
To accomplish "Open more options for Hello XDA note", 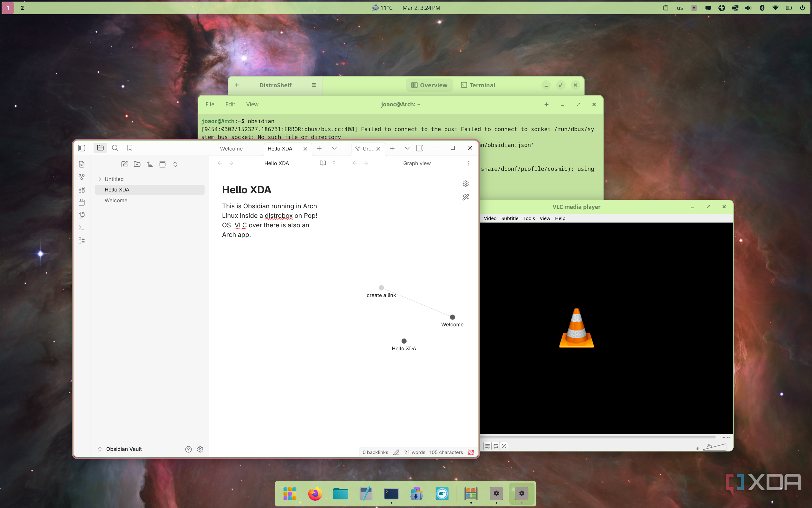I will click(x=334, y=163).
